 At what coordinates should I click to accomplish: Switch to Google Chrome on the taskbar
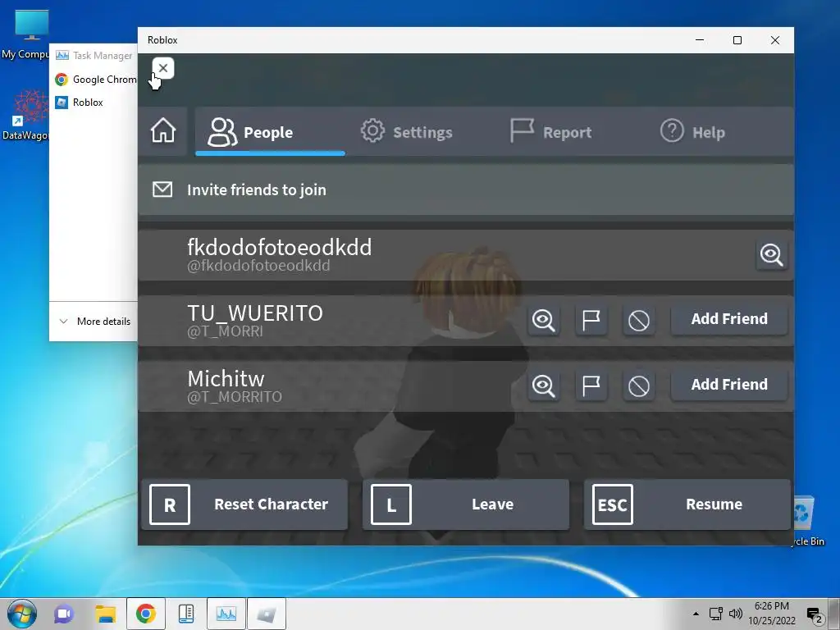point(146,614)
